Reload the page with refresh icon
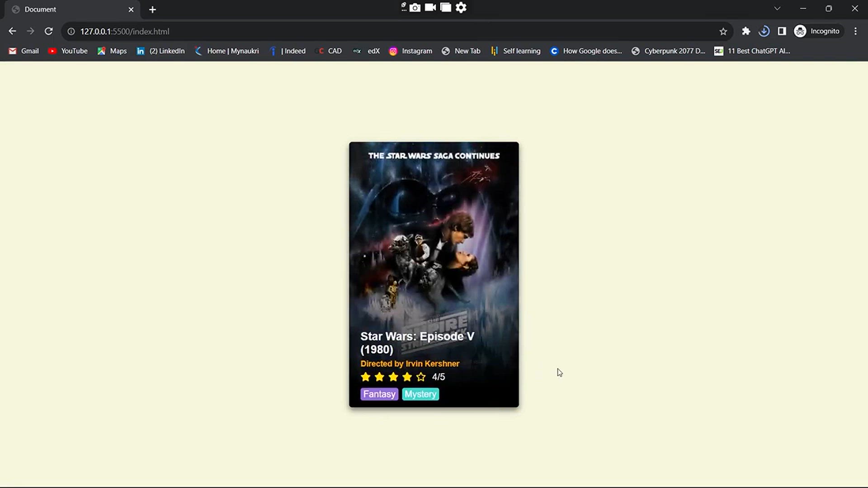 [x=48, y=31]
